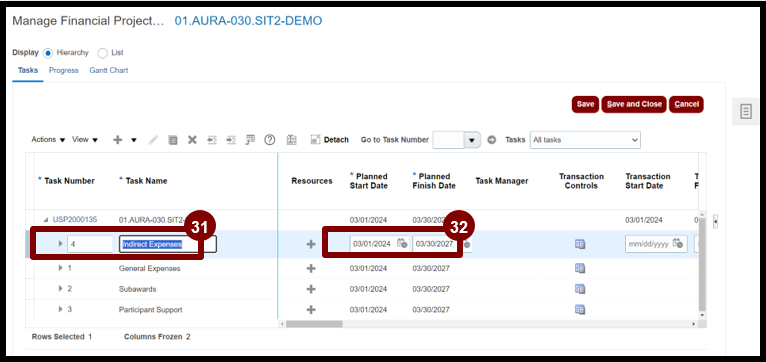The width and height of the screenshot is (766, 362).
Task: Click the Resources column header
Action: click(312, 181)
